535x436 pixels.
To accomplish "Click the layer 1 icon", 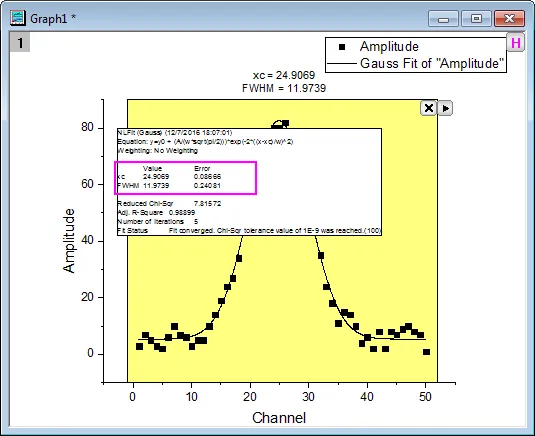I will [x=20, y=43].
